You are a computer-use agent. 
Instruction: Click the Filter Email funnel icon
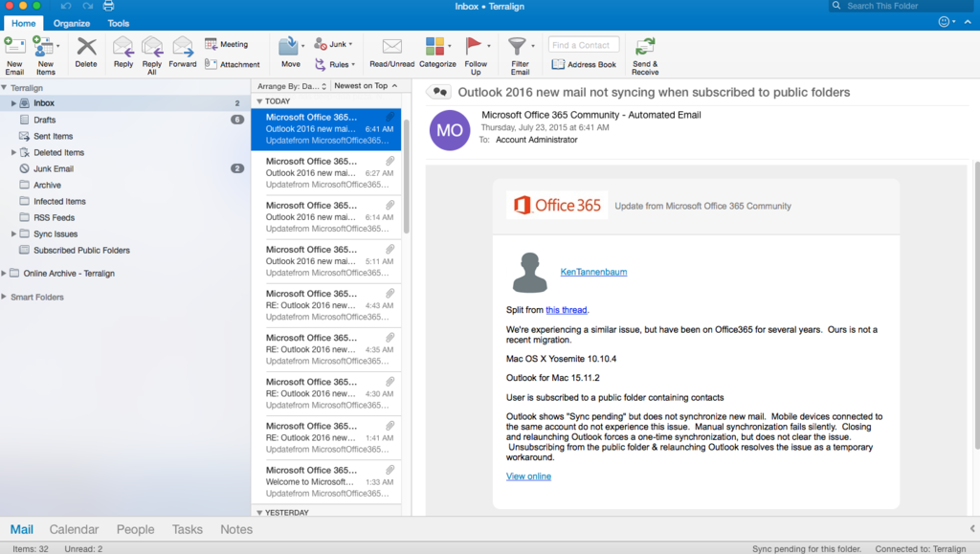518,47
